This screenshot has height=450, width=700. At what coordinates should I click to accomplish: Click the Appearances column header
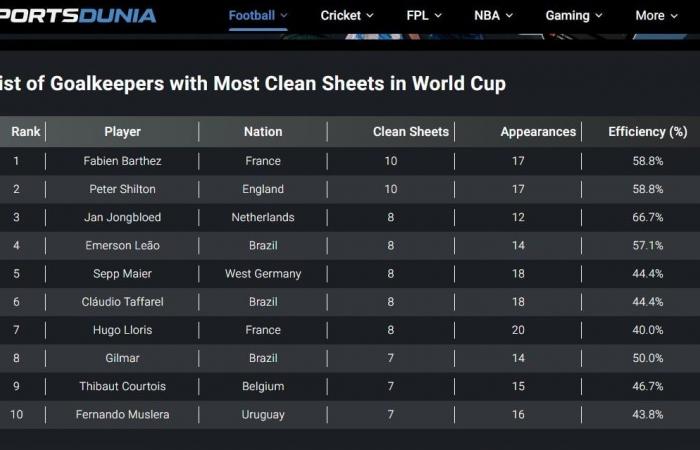(538, 131)
